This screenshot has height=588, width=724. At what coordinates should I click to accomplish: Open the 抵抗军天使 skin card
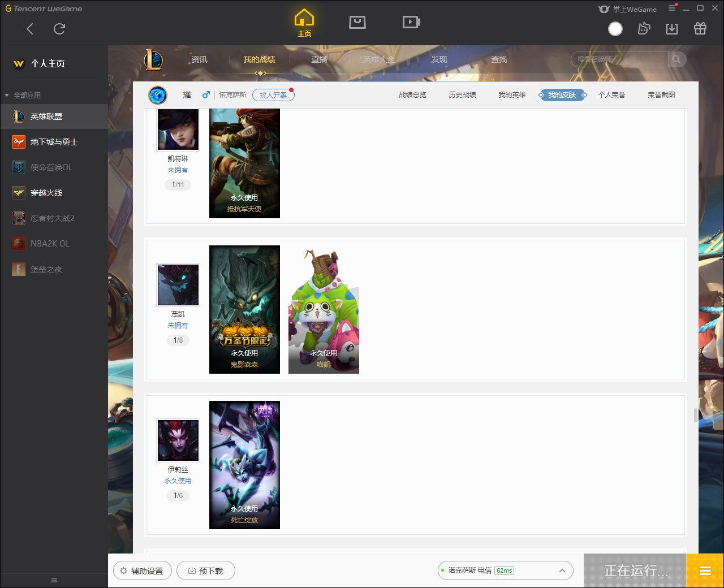pyautogui.click(x=244, y=163)
